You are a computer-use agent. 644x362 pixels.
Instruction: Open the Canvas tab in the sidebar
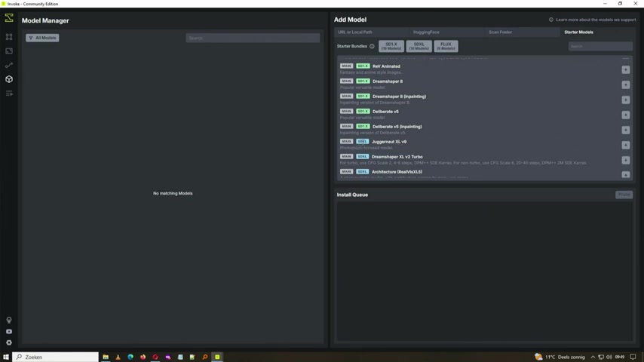[x=9, y=37]
